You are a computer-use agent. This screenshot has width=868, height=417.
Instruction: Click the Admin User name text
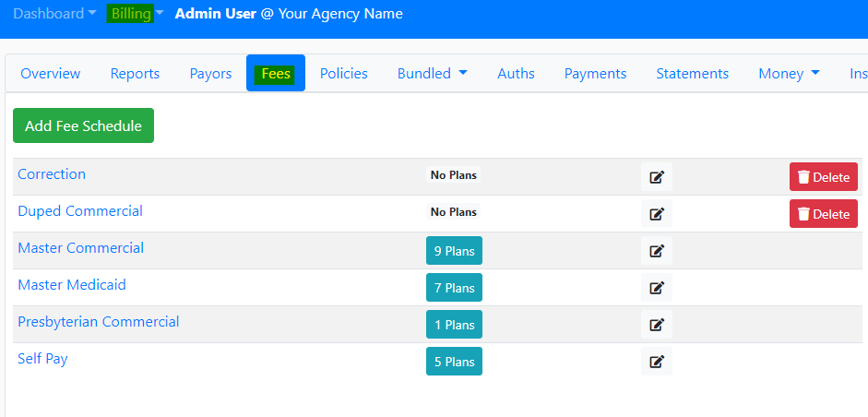[x=215, y=14]
